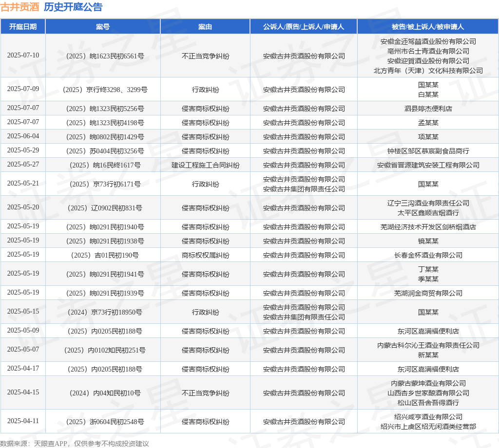Click 亳州市名士青酒业有限公司 in defendants

pos(428,51)
